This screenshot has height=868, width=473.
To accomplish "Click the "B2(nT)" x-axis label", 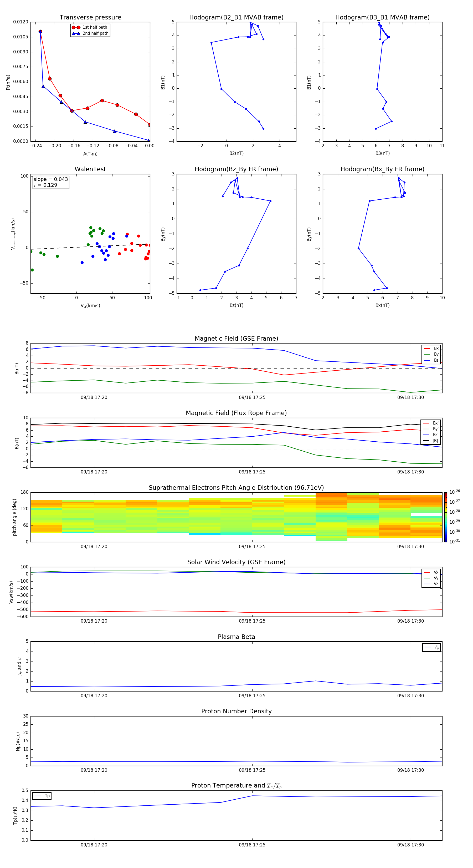I will click(236, 154).
